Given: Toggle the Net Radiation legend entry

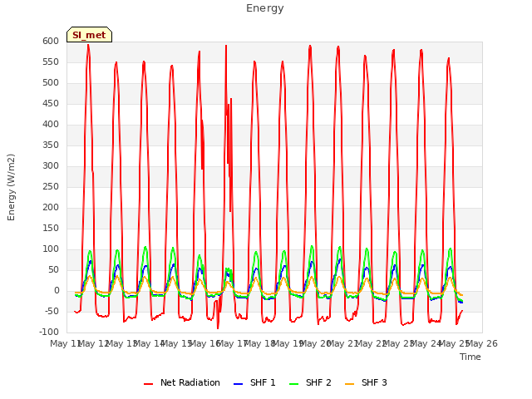Looking at the screenshot, I should click(182, 382).
